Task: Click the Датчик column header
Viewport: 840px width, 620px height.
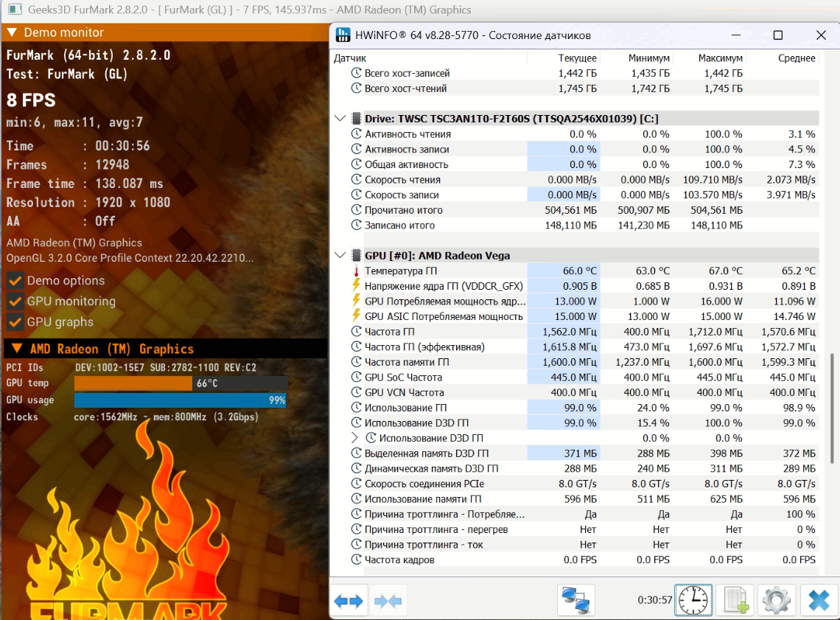Action: [x=350, y=58]
